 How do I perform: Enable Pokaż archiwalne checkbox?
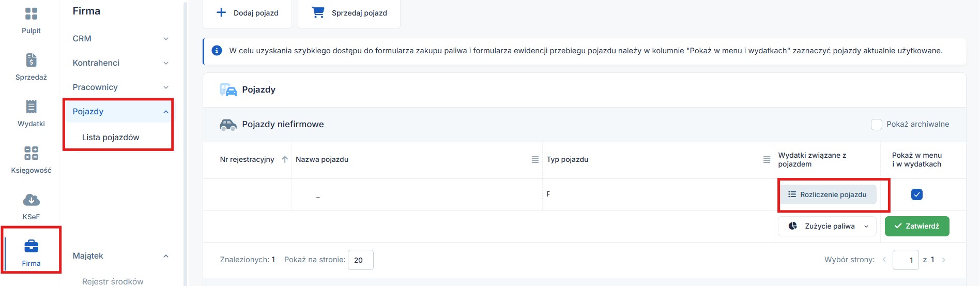click(x=876, y=124)
